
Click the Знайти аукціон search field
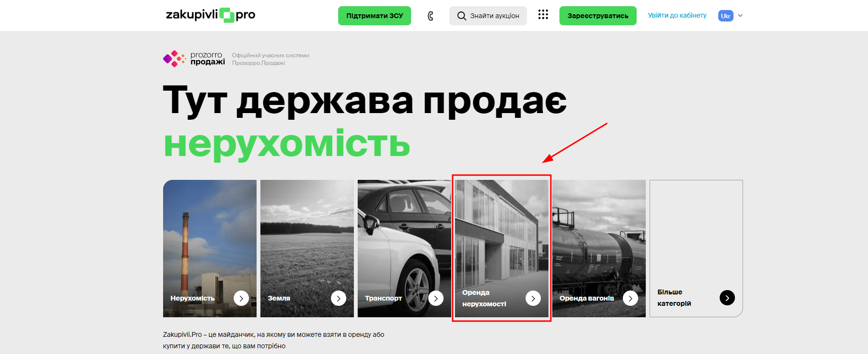[x=488, y=16]
